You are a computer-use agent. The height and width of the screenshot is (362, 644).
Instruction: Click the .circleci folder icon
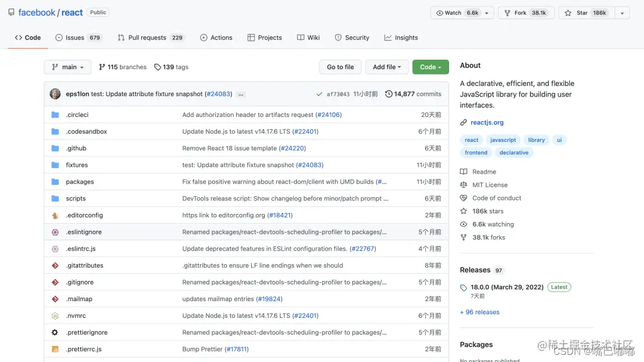[x=55, y=115]
